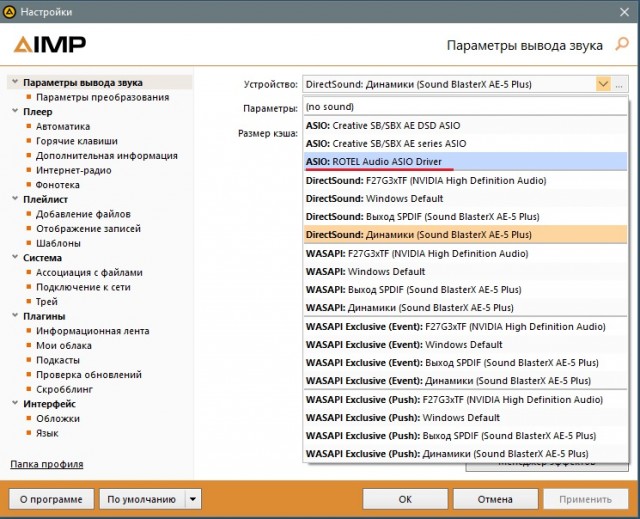Screen dimensions: 640x519
Task: Choose DirectSound: Выход SPDIF option
Action: (465, 217)
